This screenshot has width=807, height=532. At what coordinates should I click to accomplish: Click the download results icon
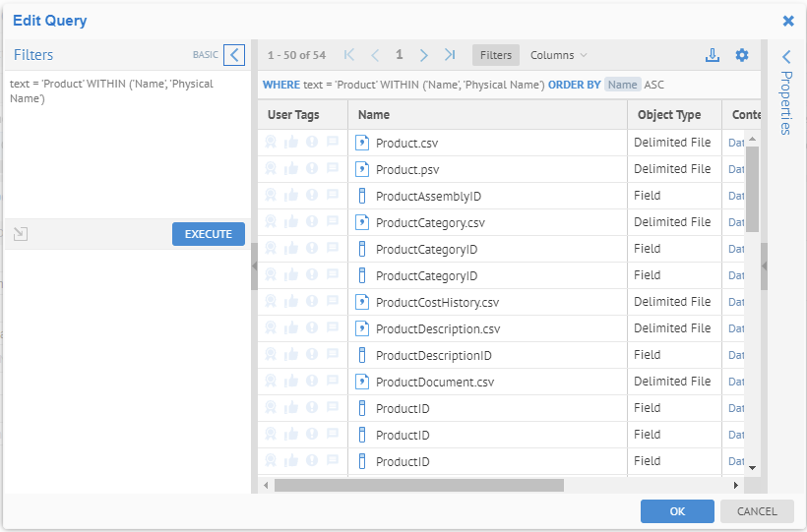(713, 55)
